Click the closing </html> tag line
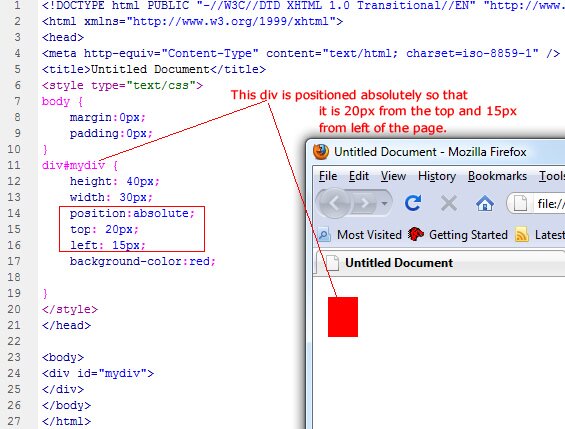Viewport: 565px width, 429px height. click(66, 421)
